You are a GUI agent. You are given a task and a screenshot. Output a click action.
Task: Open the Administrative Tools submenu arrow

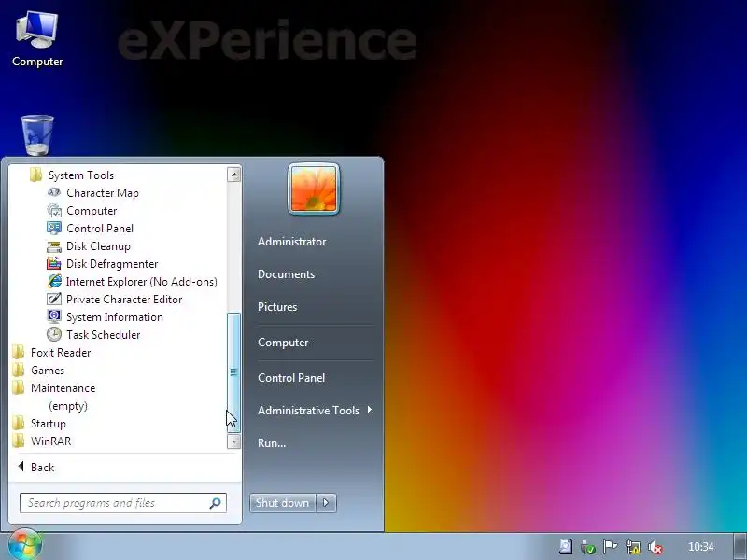(x=369, y=410)
